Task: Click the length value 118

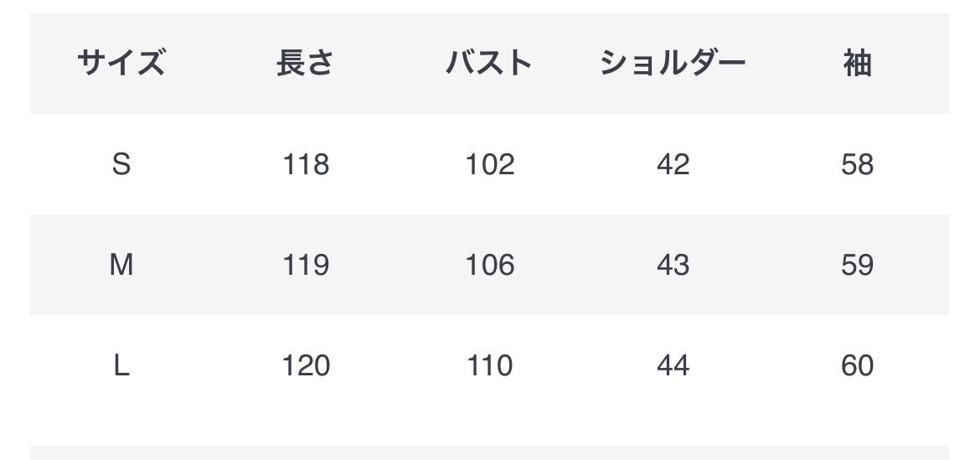Action: pyautogui.click(x=306, y=164)
